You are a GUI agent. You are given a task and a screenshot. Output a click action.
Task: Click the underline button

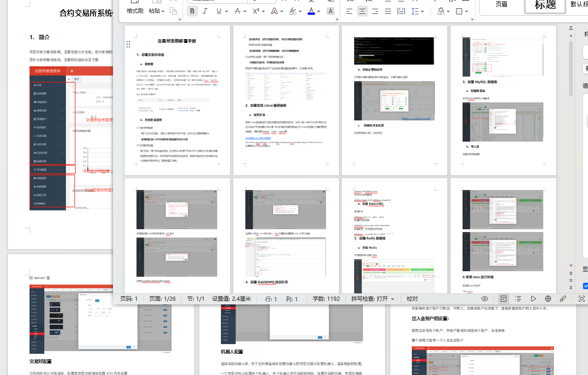coord(219,11)
